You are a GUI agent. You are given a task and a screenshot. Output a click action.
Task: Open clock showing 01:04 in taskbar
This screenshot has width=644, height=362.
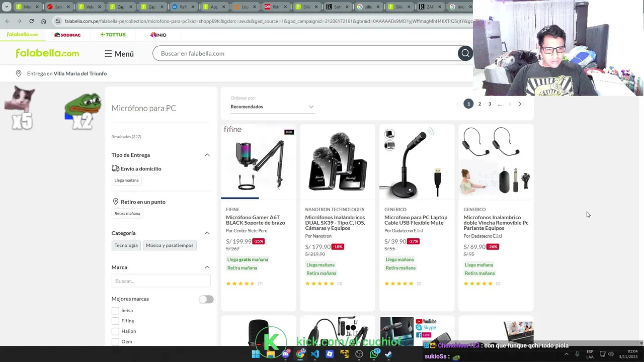pyautogui.click(x=628, y=354)
